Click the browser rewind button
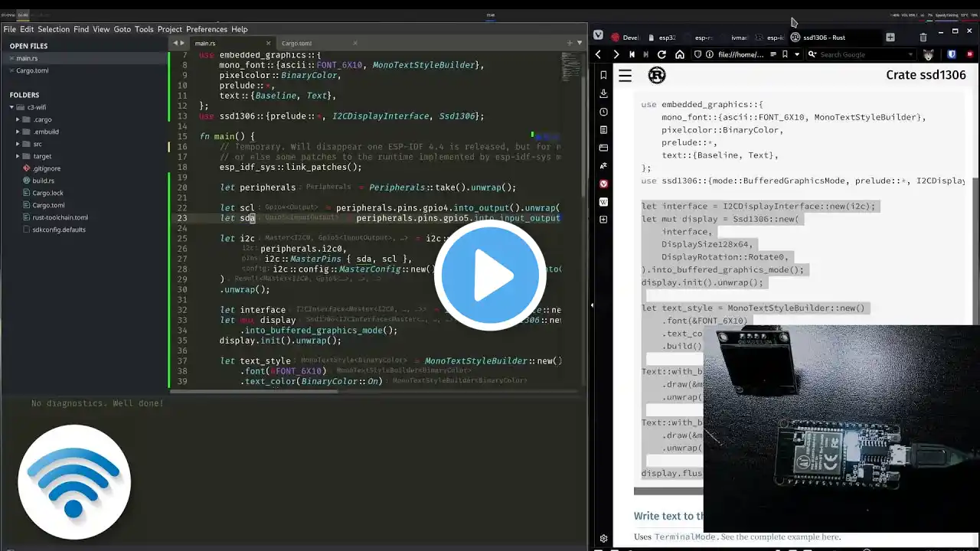Screen dimensions: 980x551 632,54
